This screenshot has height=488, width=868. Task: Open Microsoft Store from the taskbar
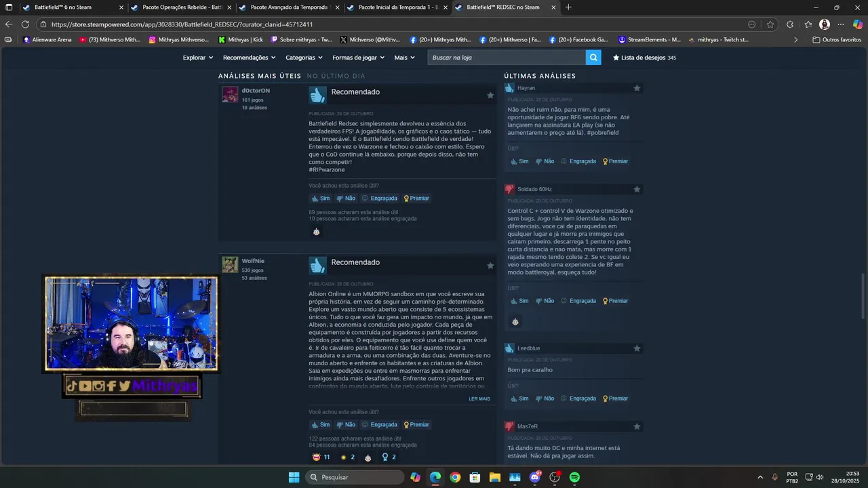(475, 477)
